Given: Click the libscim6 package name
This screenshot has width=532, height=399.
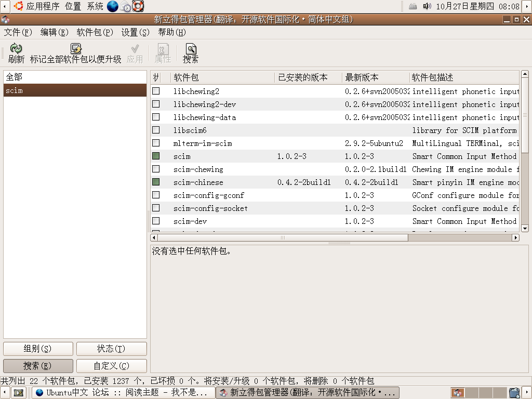Looking at the screenshot, I should 190,130.
